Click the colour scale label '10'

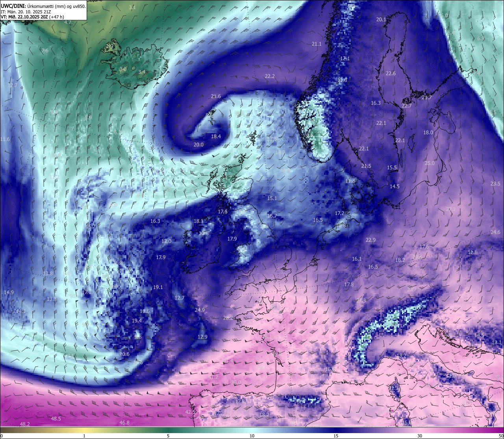pos(252,435)
